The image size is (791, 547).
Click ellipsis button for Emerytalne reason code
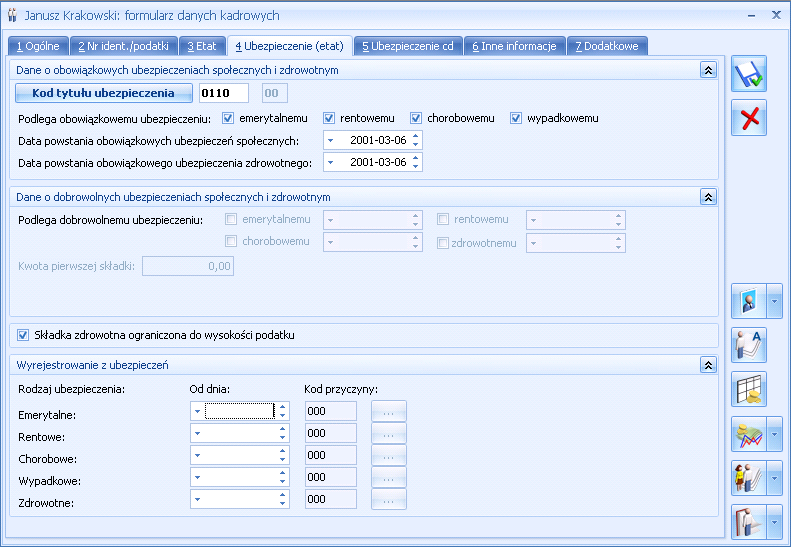coord(388,411)
